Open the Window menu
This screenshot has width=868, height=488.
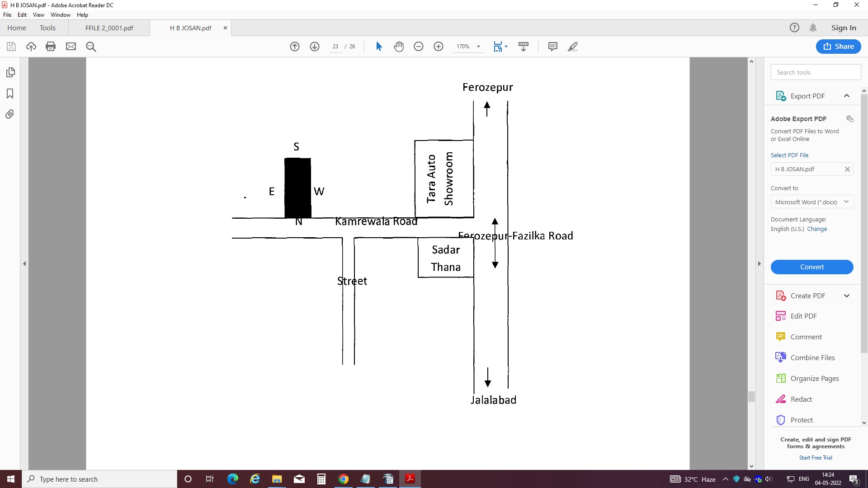point(61,15)
